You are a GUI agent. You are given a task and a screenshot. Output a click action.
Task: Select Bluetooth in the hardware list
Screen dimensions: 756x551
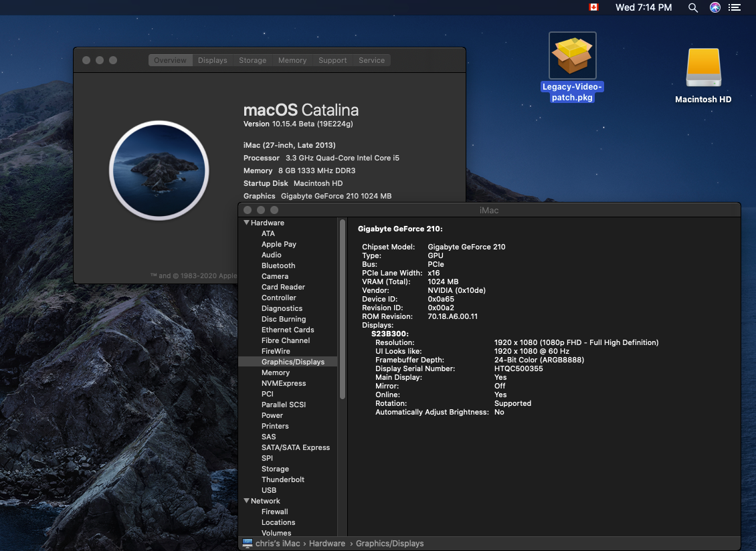[278, 265]
